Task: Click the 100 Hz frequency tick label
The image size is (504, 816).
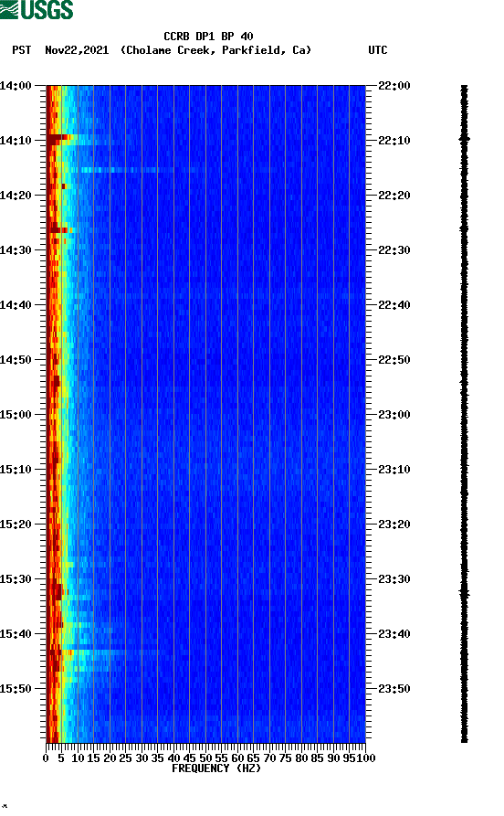Action: [366, 758]
